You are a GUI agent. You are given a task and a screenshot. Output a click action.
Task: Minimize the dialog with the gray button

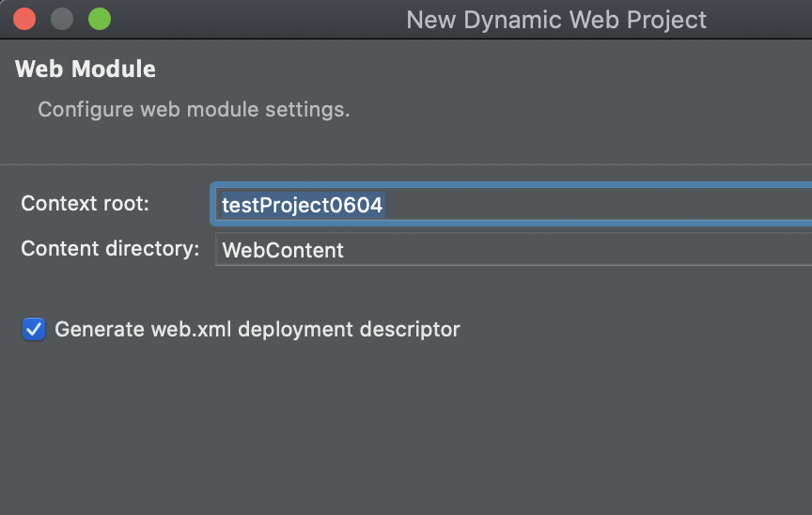pyautogui.click(x=62, y=19)
